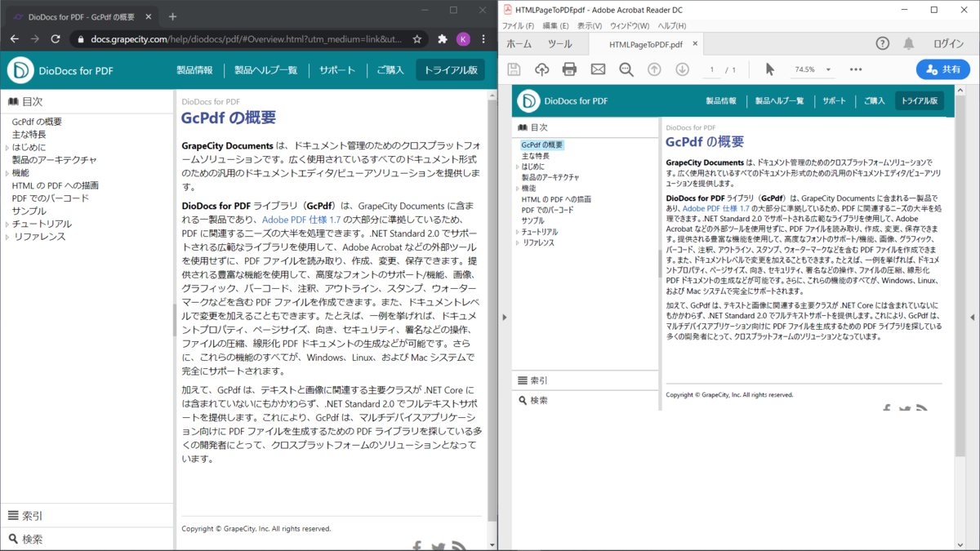Image resolution: width=980 pixels, height=551 pixels.
Task: Choose the selection arrow tool in Acrobat
Action: (x=769, y=69)
